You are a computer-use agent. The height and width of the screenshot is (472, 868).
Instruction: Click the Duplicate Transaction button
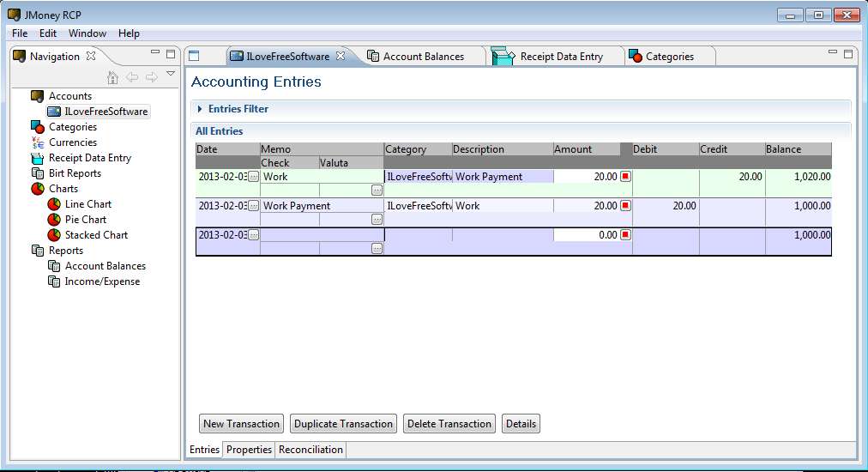[343, 424]
